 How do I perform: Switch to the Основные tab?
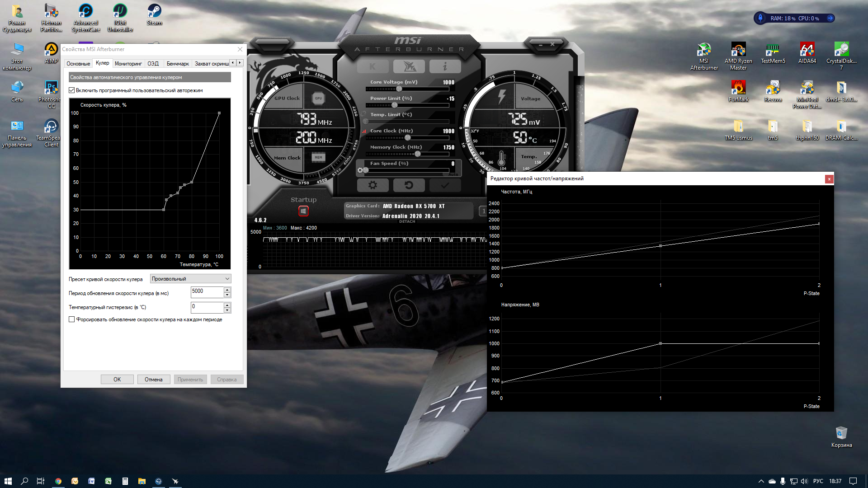click(78, 64)
